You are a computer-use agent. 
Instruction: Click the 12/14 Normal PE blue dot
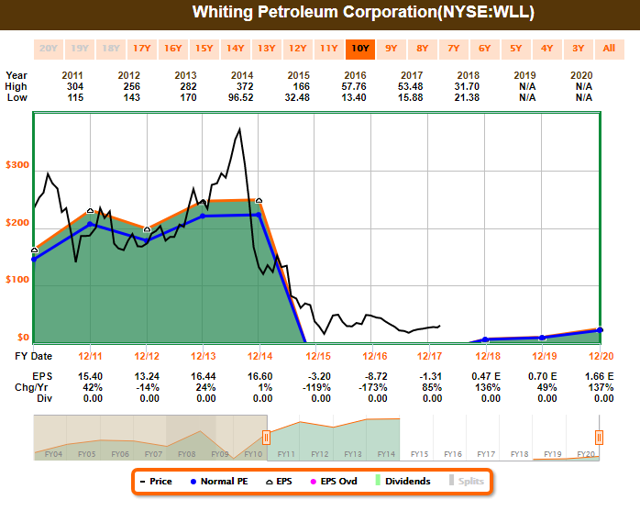[259, 215]
